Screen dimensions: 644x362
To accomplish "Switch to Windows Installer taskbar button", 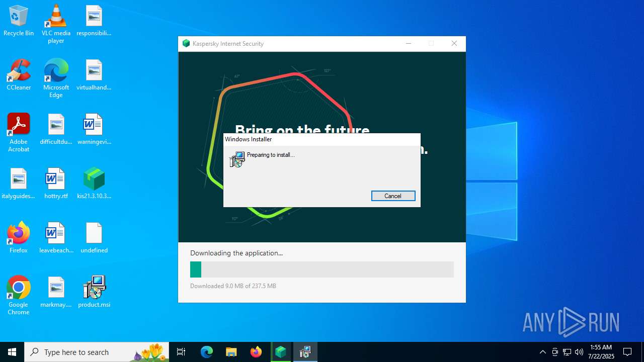I will 305,352.
